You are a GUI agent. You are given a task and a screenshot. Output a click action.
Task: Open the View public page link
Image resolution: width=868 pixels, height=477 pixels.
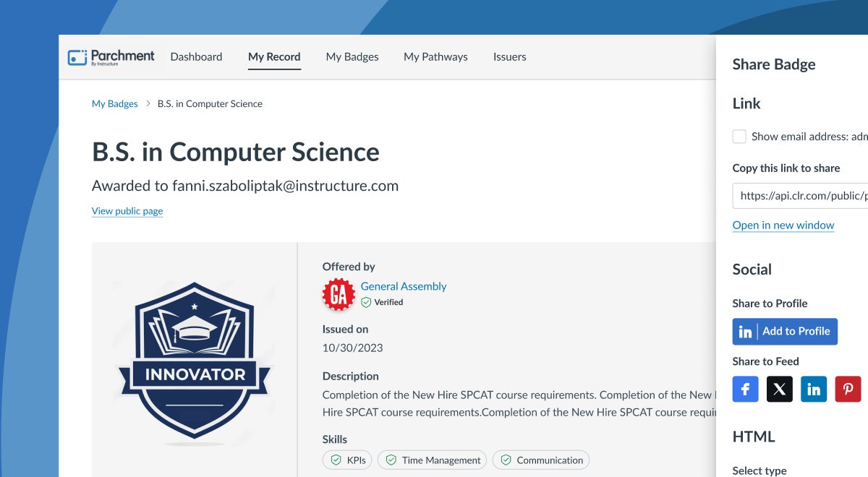tap(127, 211)
